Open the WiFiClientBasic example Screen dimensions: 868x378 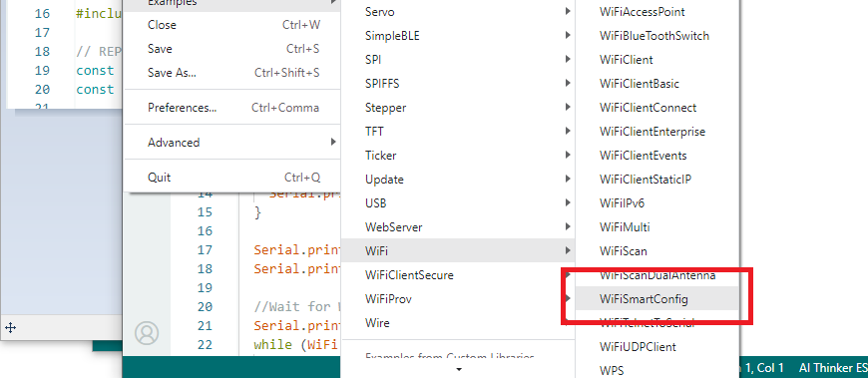coord(657,84)
